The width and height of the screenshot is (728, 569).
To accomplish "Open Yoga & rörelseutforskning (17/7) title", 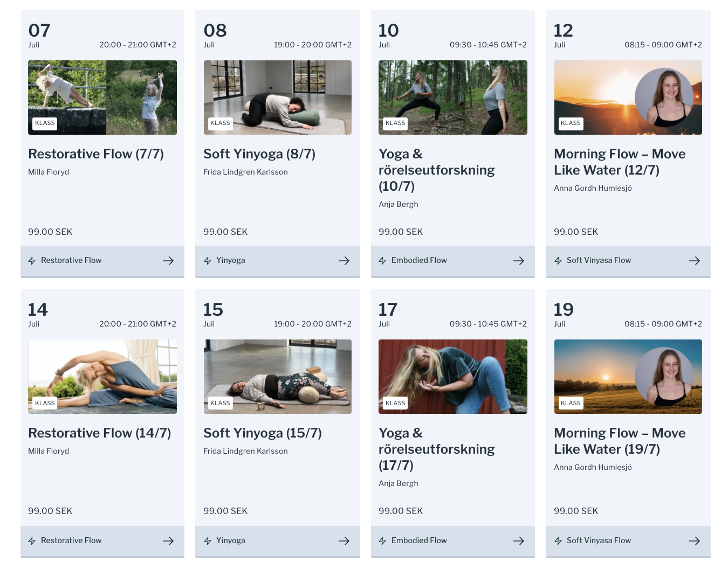I will (436, 449).
